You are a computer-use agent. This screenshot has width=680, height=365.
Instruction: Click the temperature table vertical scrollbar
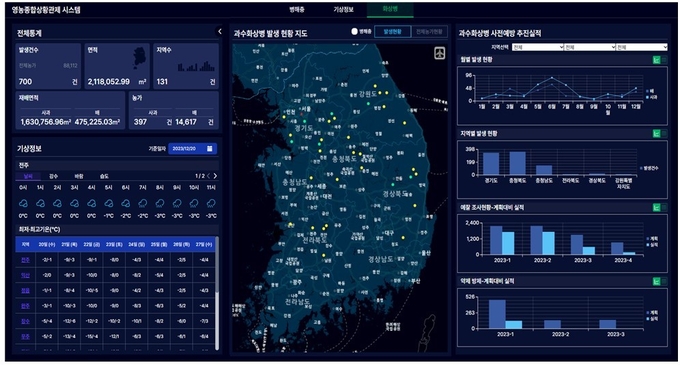[x=217, y=293]
